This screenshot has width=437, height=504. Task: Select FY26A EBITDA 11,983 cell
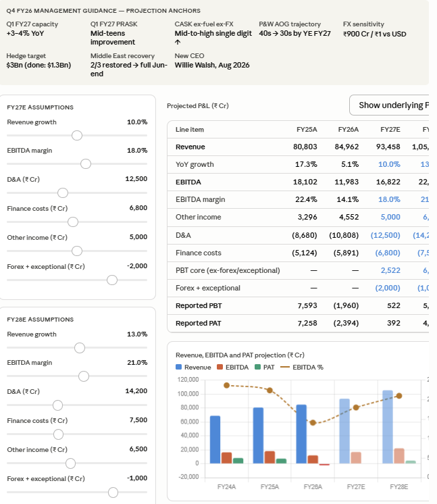point(346,182)
